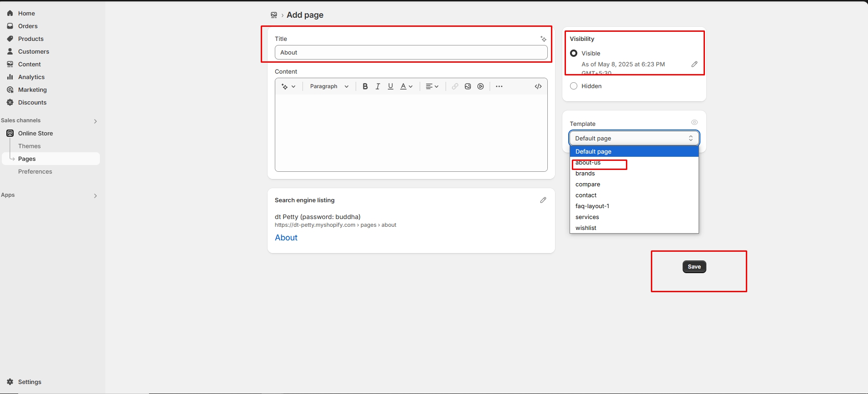This screenshot has height=394, width=868.
Task: Click the Title input field
Action: pos(411,52)
